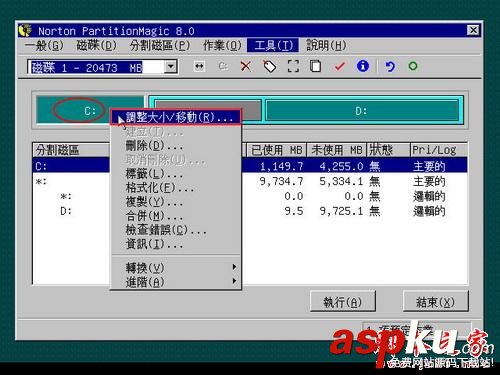Viewport: 500px width, 375px height.
Task: Choose 檢查錯誤(C) from context menu
Action: point(175,230)
